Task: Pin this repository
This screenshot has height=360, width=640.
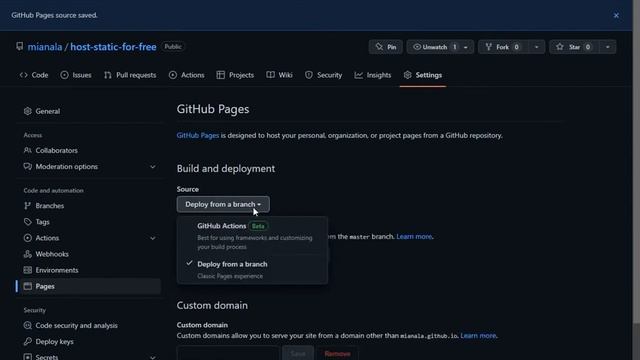Action: pos(386,47)
